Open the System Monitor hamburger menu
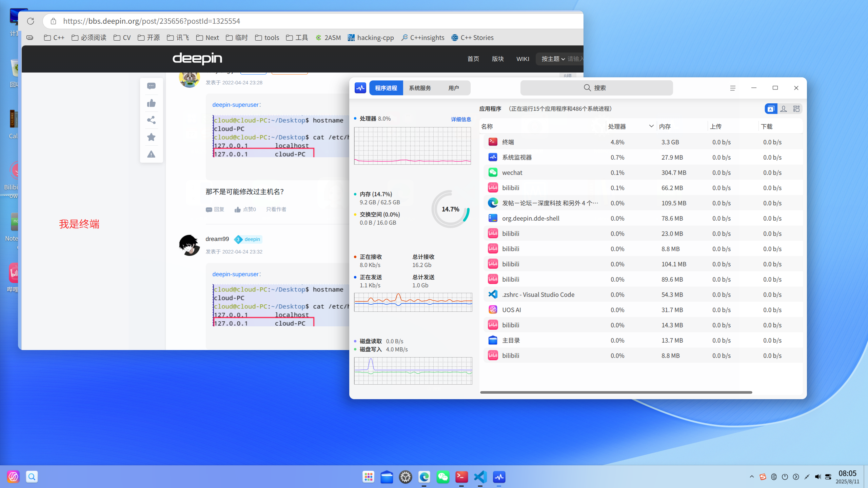The width and height of the screenshot is (868, 488). coord(733,88)
